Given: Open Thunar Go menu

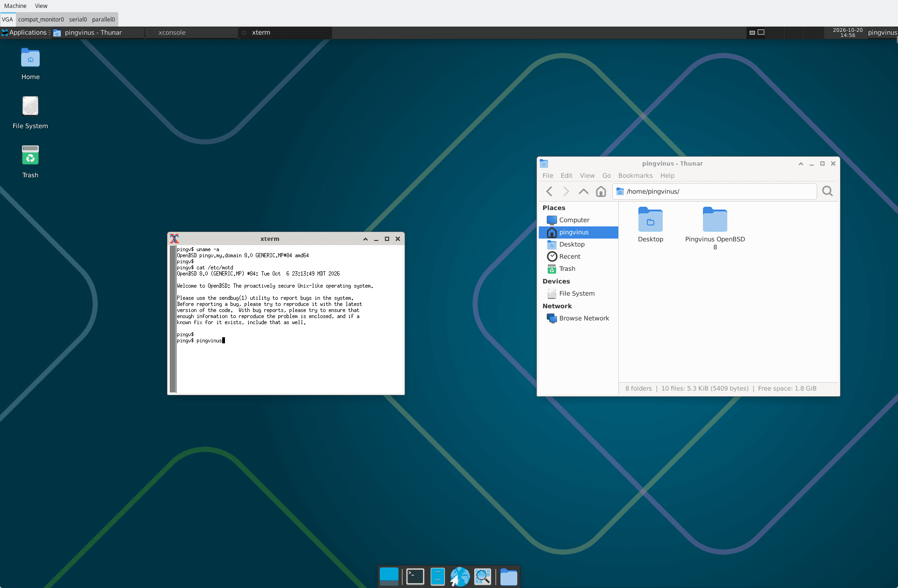Looking at the screenshot, I should point(607,175).
